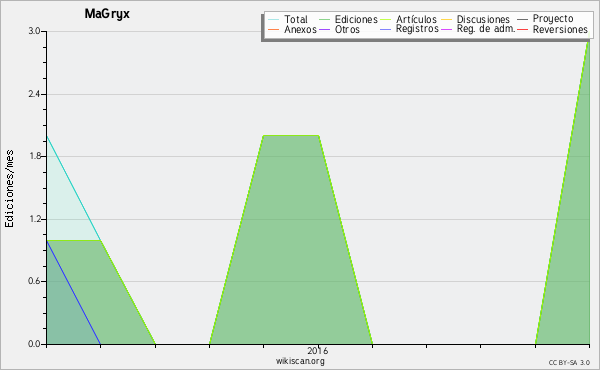
Task: Click the cyan Total legend line swatch
Action: (274, 19)
